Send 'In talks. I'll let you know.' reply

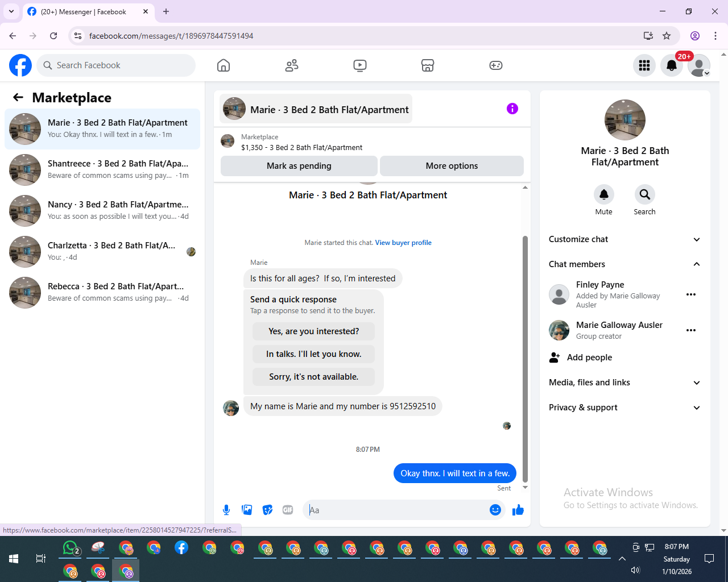(314, 354)
